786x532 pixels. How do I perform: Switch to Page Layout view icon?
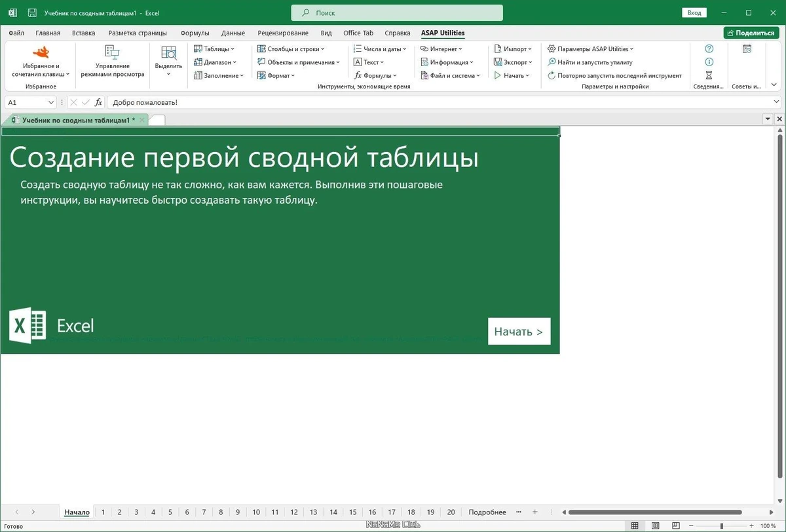pos(656,526)
